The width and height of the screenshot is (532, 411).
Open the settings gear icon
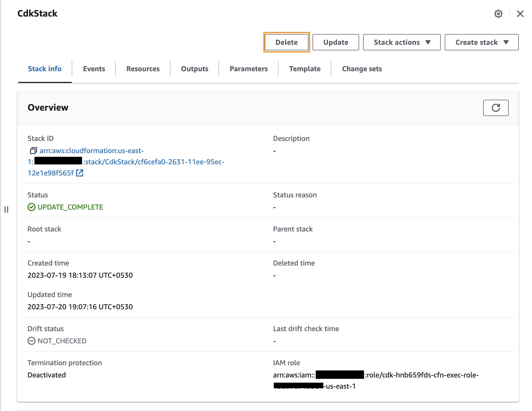[498, 14]
